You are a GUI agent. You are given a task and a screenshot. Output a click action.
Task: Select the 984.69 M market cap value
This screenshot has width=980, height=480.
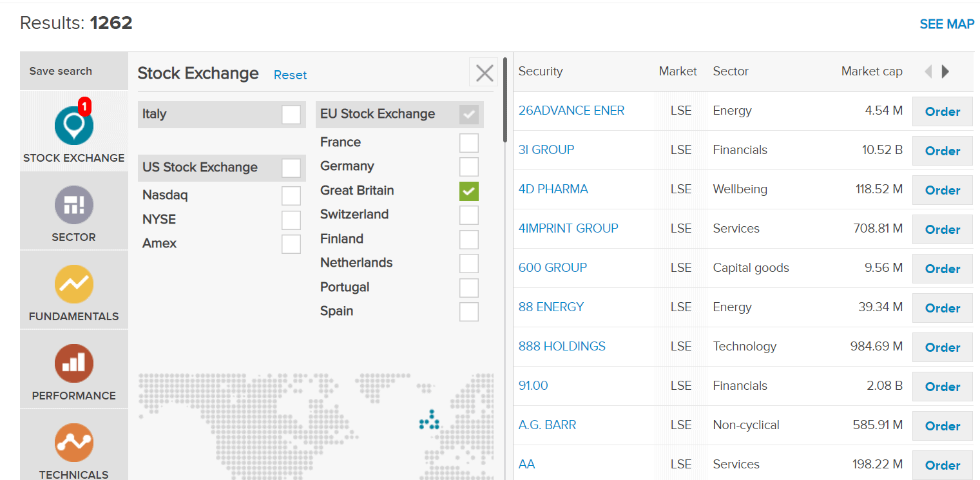coord(876,346)
